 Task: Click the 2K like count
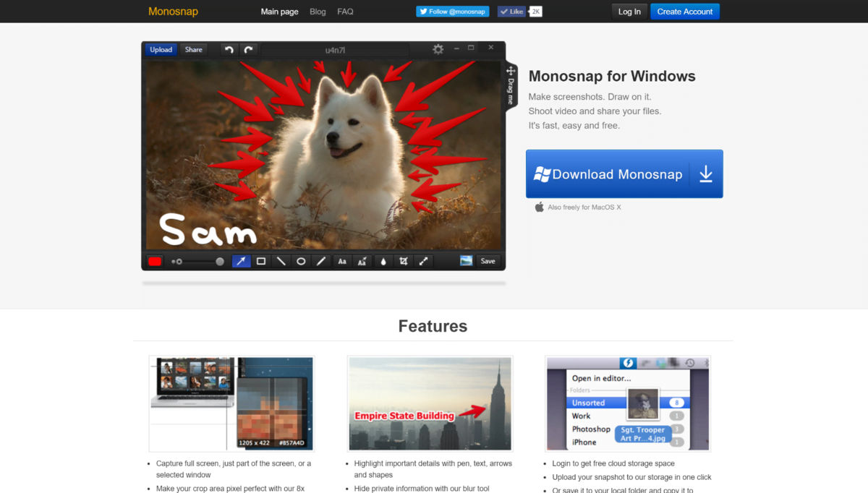[x=535, y=12]
